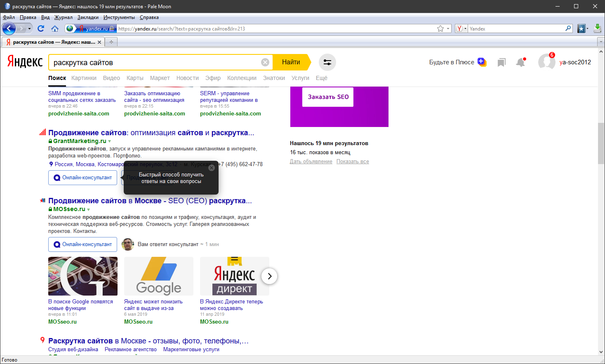
Task: Open Продвижение сайтов: оптимизация сайтов result
Action: [151, 133]
